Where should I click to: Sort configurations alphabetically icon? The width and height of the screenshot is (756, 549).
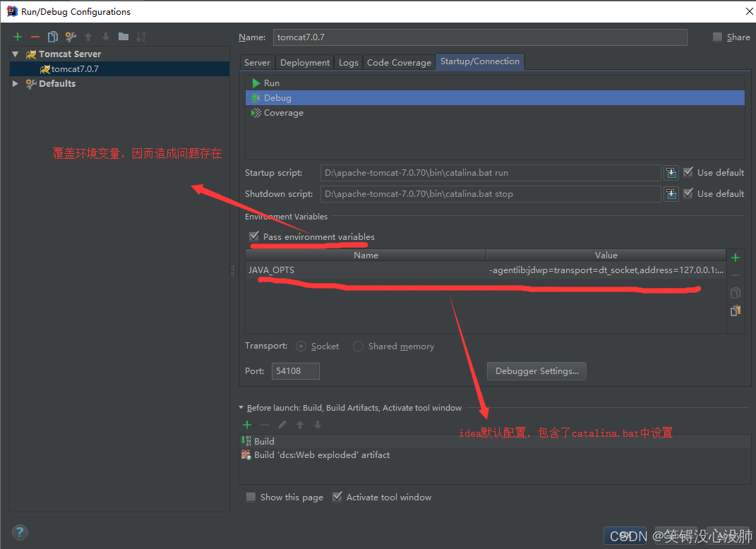[x=140, y=37]
